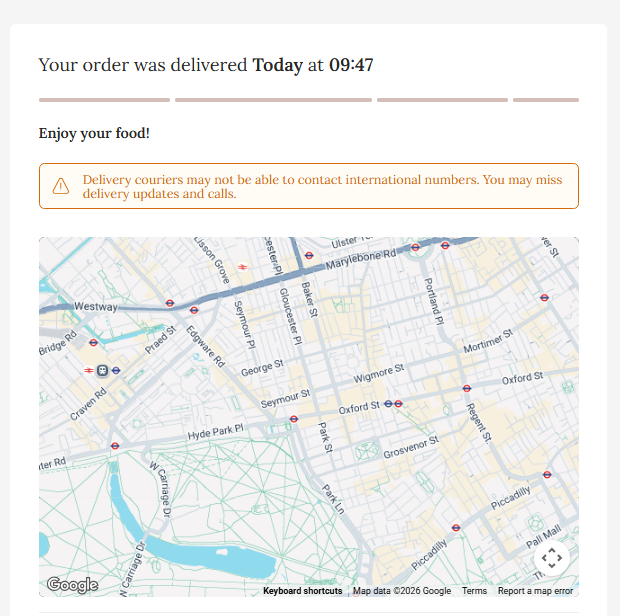Click the Google logo on map
The image size is (620, 616).
pos(72,585)
